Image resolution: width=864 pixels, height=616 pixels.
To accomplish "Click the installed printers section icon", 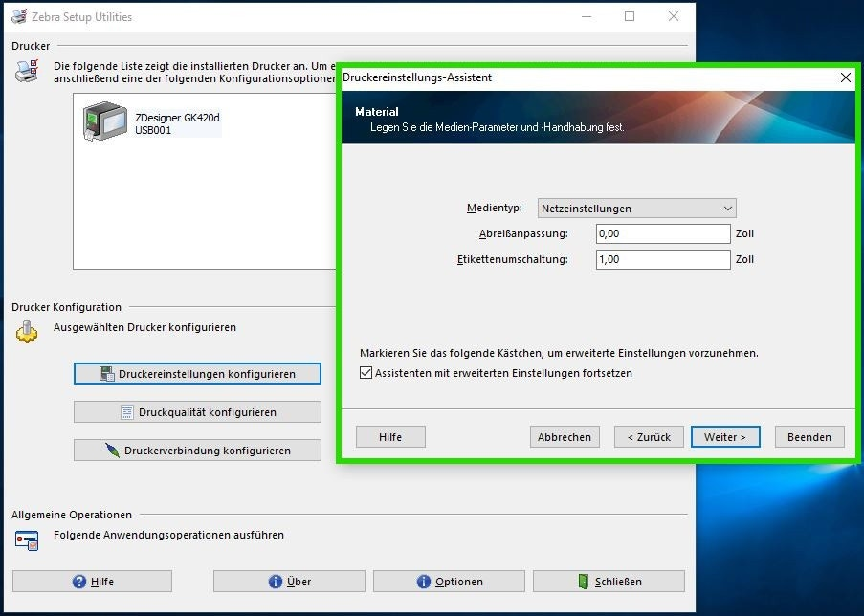I will click(x=27, y=71).
